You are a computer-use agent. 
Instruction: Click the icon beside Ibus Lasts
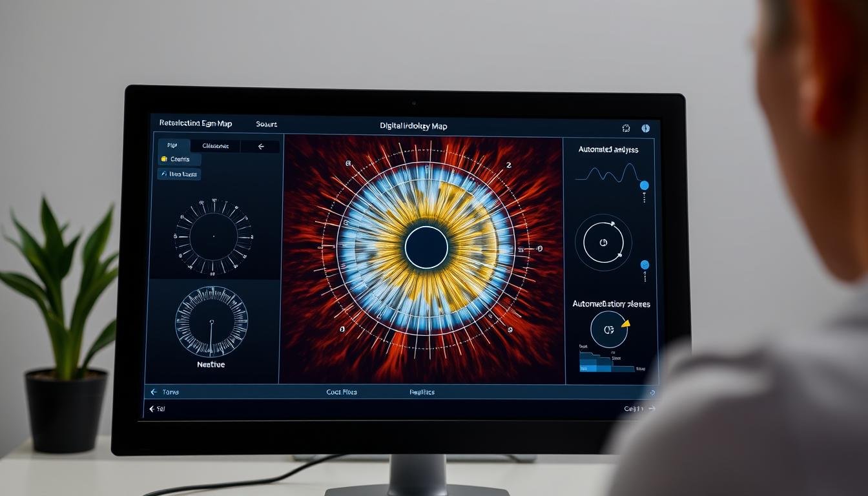pyautogui.click(x=164, y=174)
